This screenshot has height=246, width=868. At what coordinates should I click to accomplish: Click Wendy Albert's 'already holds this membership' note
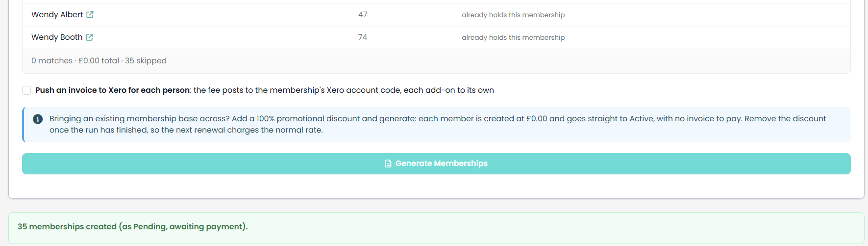pos(513,15)
